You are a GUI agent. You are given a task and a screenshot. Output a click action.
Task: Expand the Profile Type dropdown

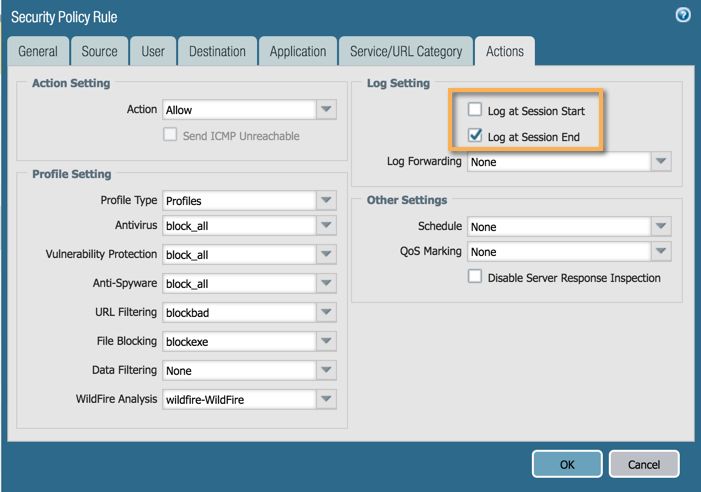327,200
